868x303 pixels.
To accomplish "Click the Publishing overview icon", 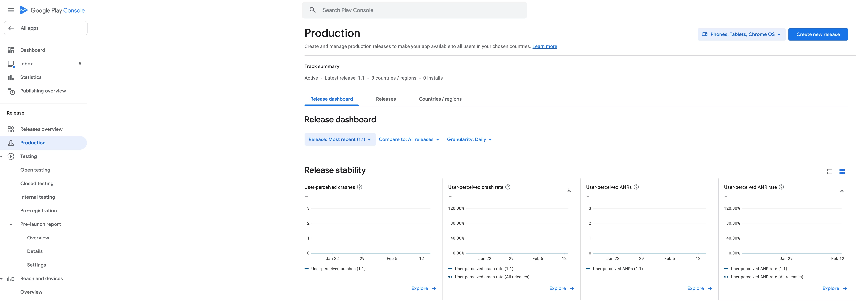I will 11,91.
